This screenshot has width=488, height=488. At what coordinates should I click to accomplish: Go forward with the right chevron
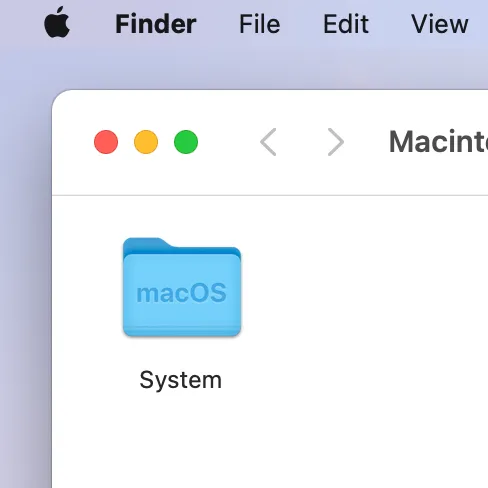coord(336,142)
